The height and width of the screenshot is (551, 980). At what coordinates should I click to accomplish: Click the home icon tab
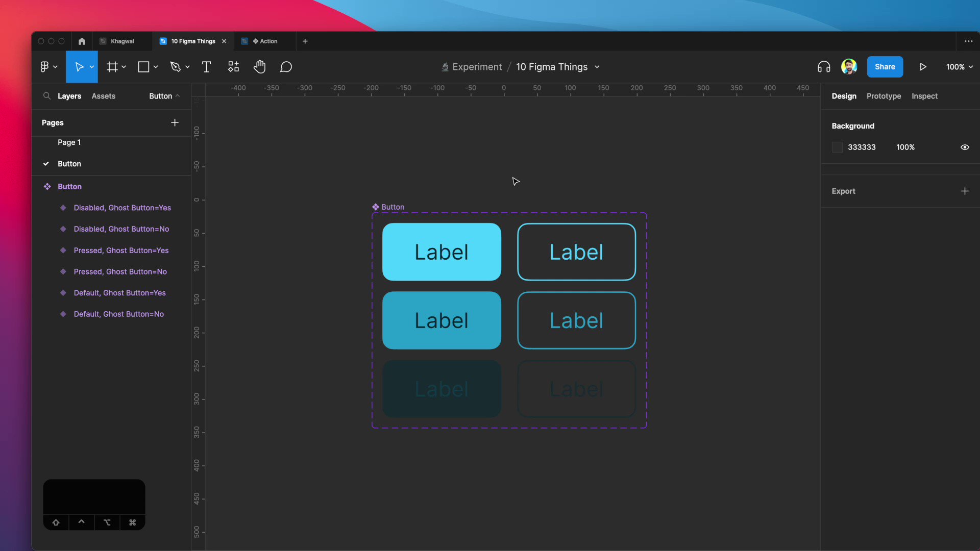click(82, 41)
